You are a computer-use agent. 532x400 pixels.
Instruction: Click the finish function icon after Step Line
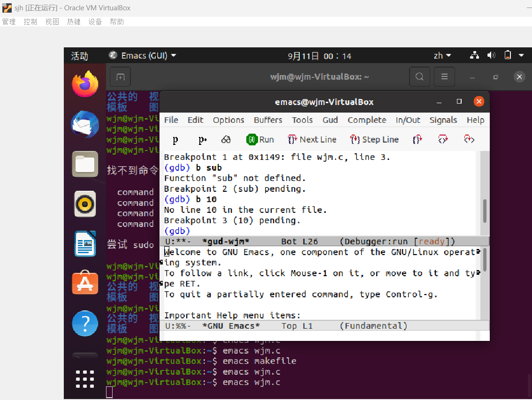click(x=417, y=139)
